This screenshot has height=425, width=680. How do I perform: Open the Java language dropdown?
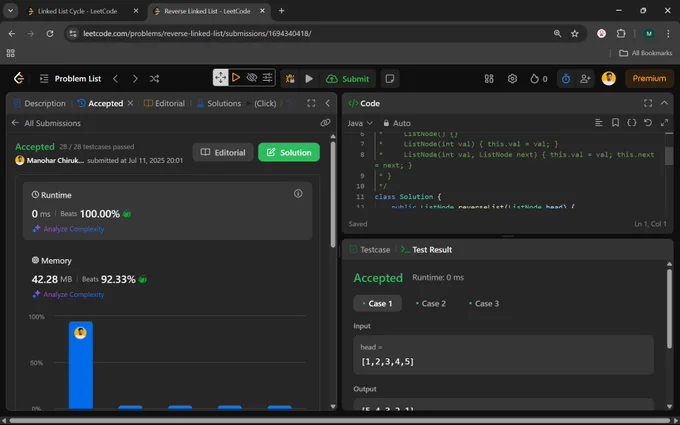(x=360, y=123)
